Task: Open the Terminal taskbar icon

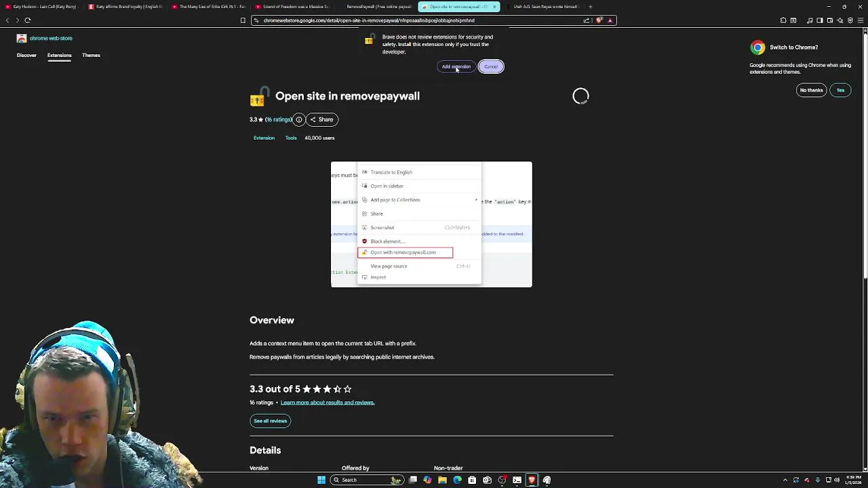Action: [x=517, y=480]
